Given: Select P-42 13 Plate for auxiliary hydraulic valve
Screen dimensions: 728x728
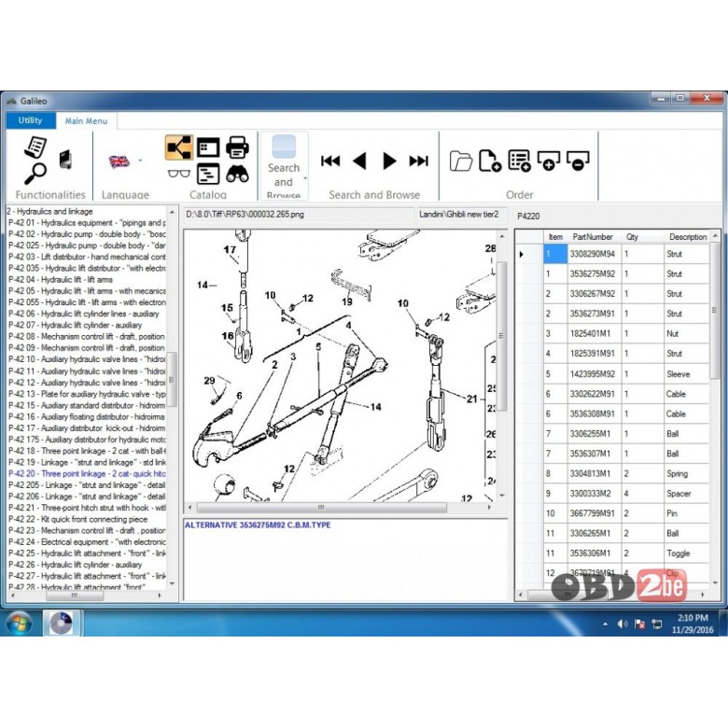Looking at the screenshot, I should click(x=87, y=394).
